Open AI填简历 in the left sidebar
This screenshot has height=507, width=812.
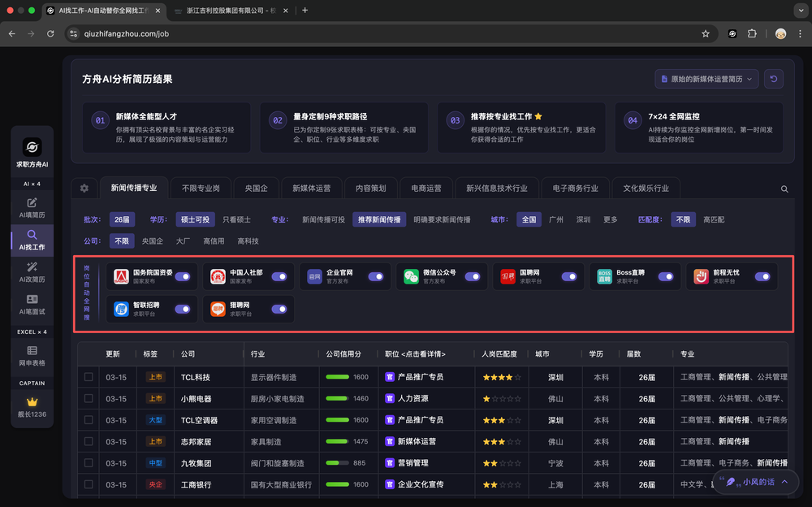[x=32, y=207]
